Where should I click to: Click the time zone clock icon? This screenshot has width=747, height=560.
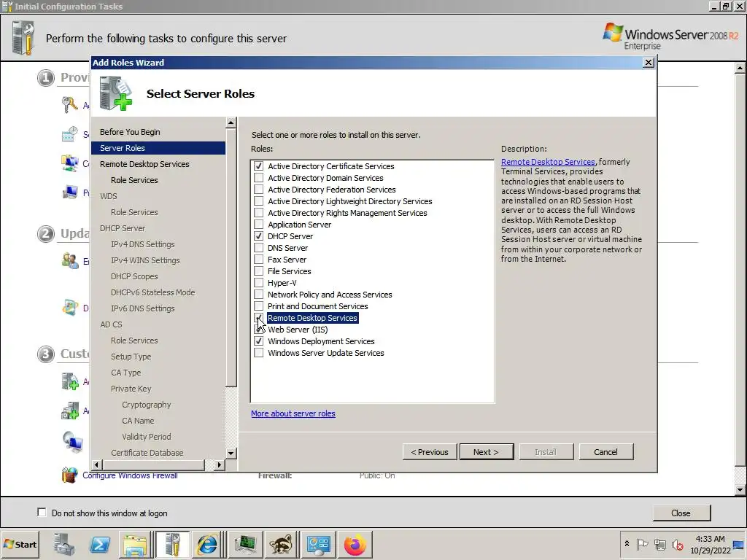coord(69,134)
